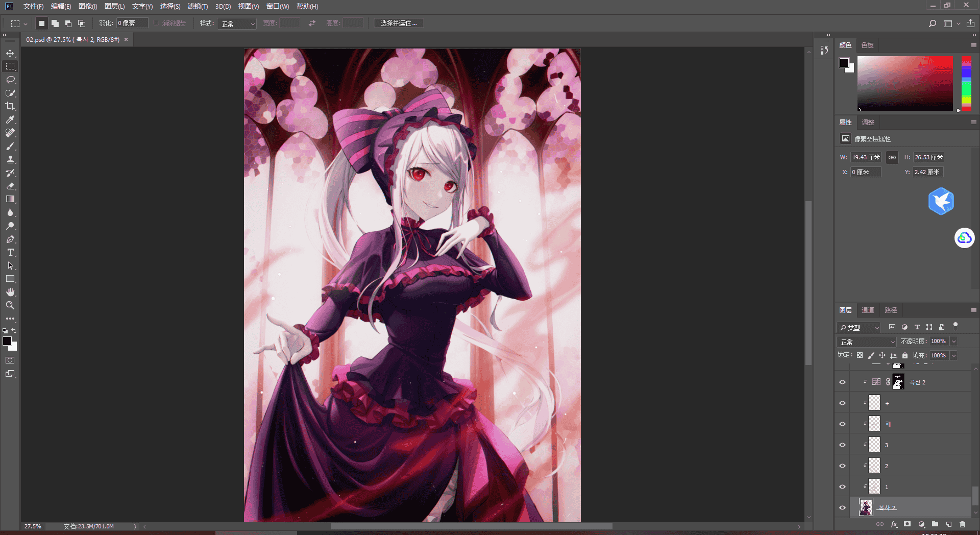The width and height of the screenshot is (980, 535).
Task: Open the layer blend mode dropdown
Action: click(866, 342)
